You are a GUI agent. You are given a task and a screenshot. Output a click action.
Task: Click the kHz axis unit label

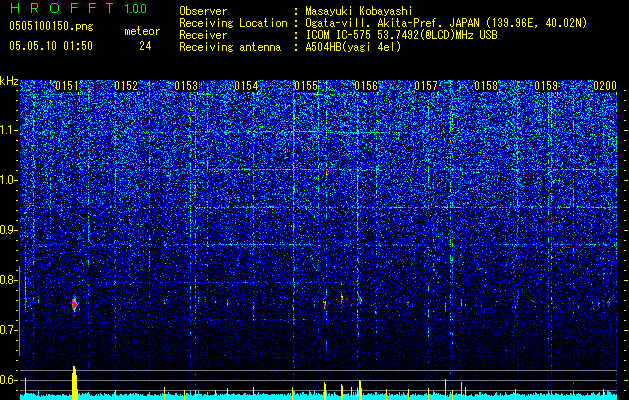pos(9,81)
